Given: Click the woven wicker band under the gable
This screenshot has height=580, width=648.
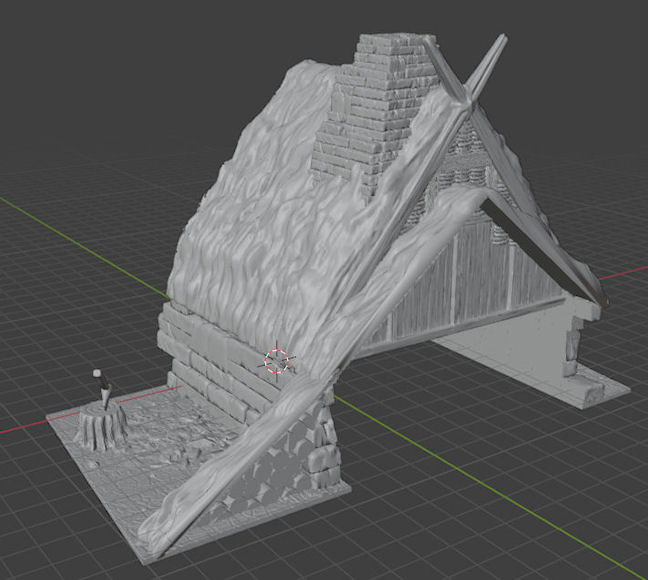Looking at the screenshot, I should [x=467, y=178].
